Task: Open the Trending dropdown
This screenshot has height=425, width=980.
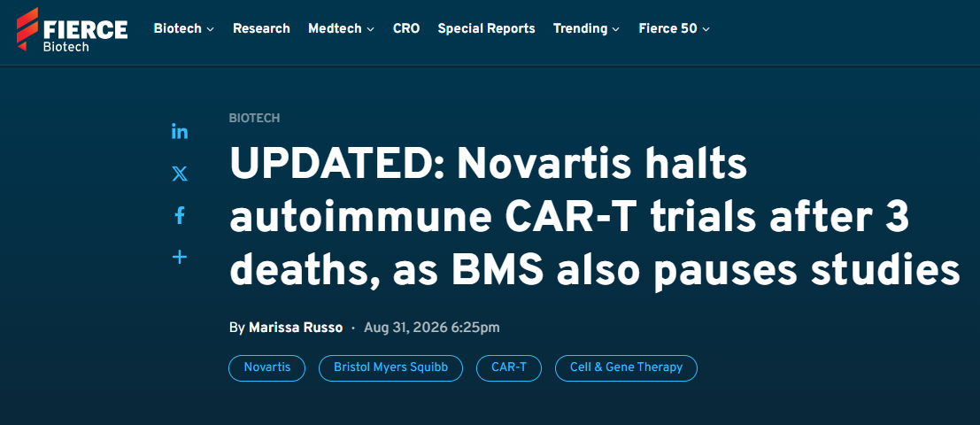Action: tap(586, 28)
